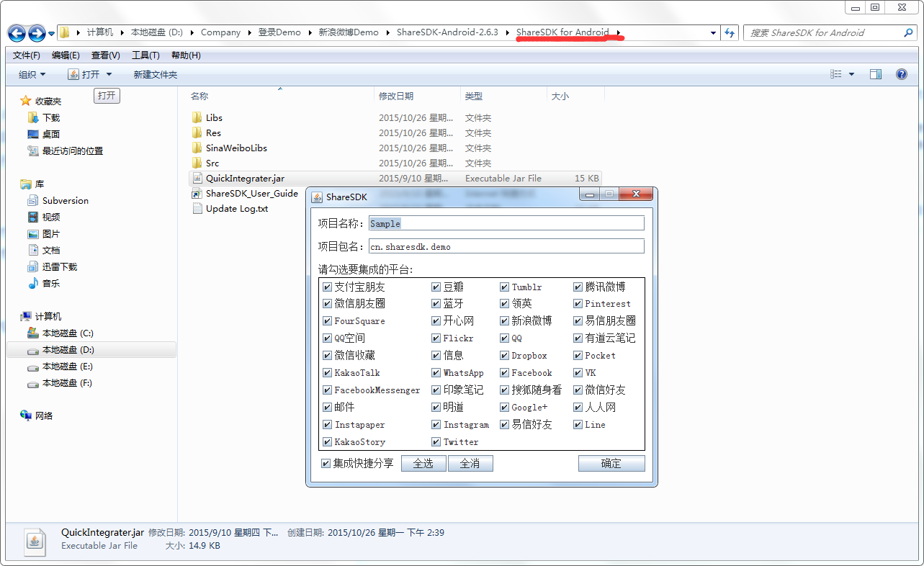The height and width of the screenshot is (566, 924).
Task: Open the help question mark icon
Action: coord(901,74)
